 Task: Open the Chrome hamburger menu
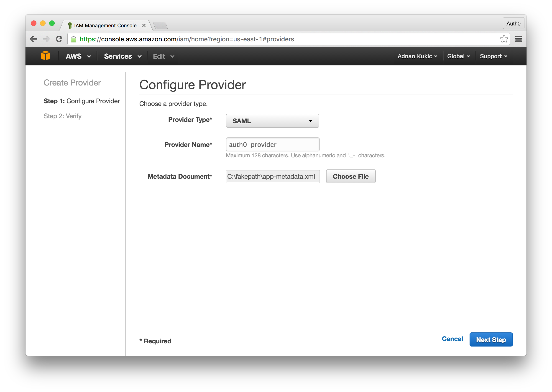click(x=518, y=39)
